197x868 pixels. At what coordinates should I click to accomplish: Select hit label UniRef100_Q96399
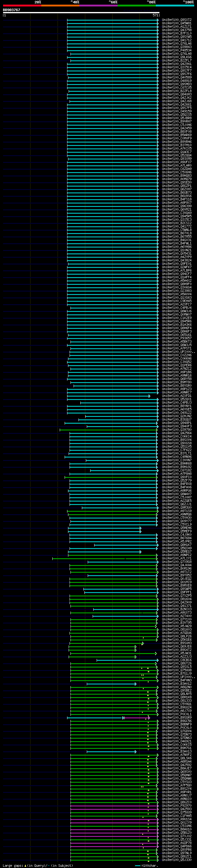177,206
